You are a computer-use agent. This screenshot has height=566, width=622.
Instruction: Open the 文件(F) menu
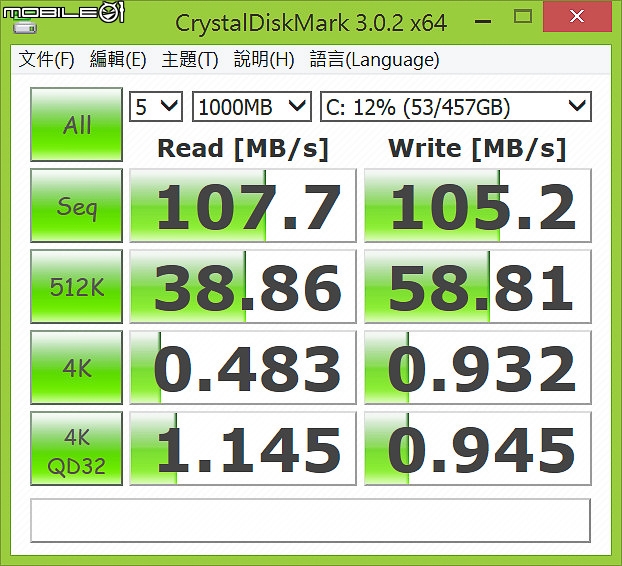point(46,59)
